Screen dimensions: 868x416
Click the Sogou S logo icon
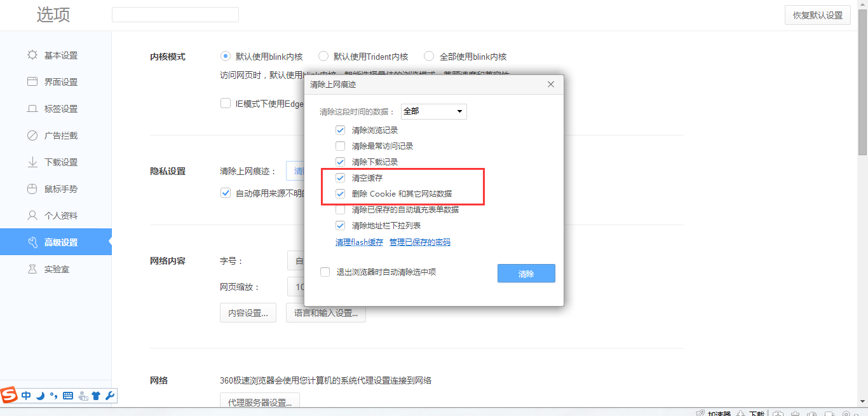pyautogui.click(x=10, y=396)
